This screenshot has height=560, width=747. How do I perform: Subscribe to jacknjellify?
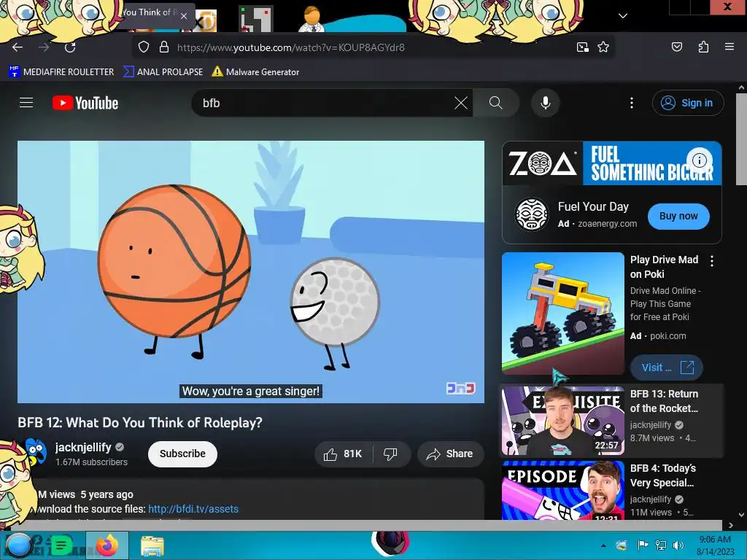(182, 454)
